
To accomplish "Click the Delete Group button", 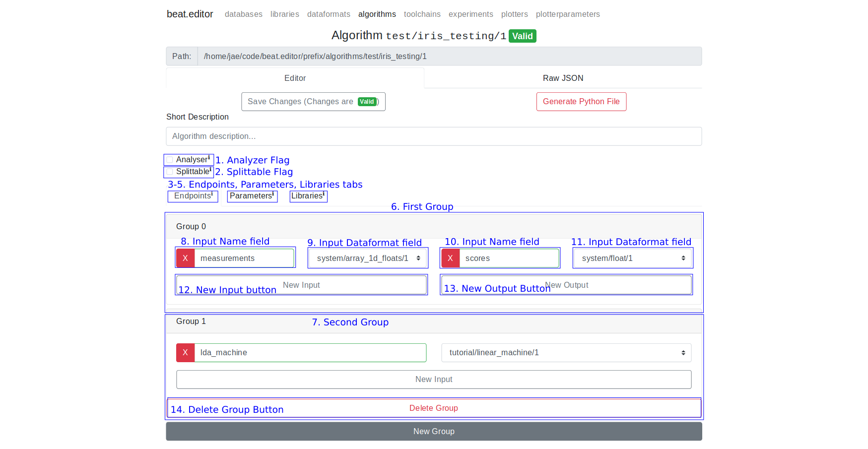I will 434,408.
